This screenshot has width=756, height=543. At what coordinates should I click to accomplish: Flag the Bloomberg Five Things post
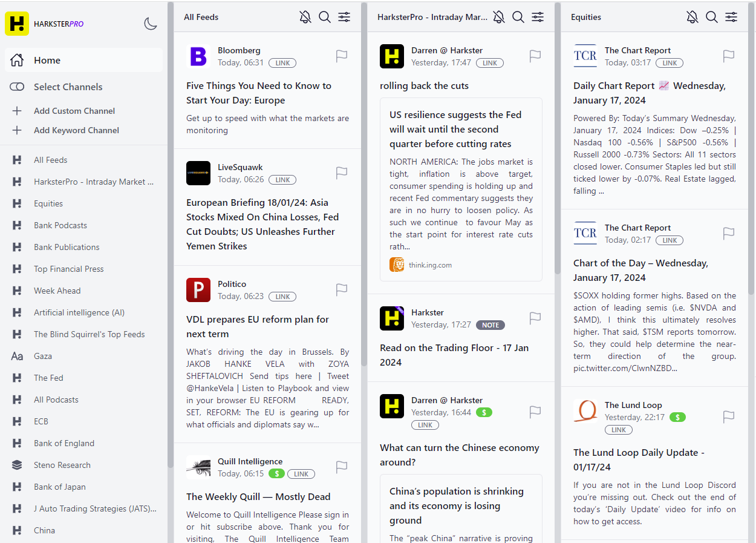click(342, 56)
